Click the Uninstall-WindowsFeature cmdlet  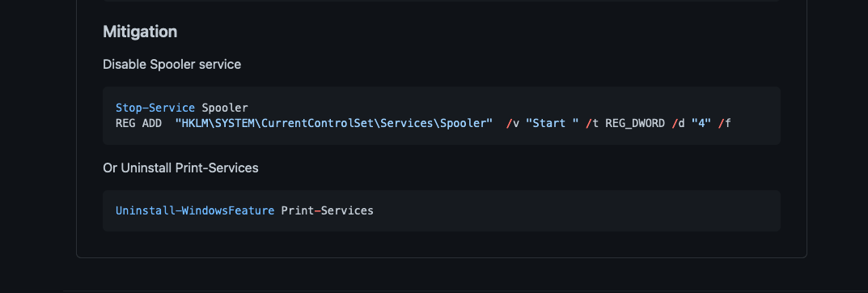[x=195, y=211]
